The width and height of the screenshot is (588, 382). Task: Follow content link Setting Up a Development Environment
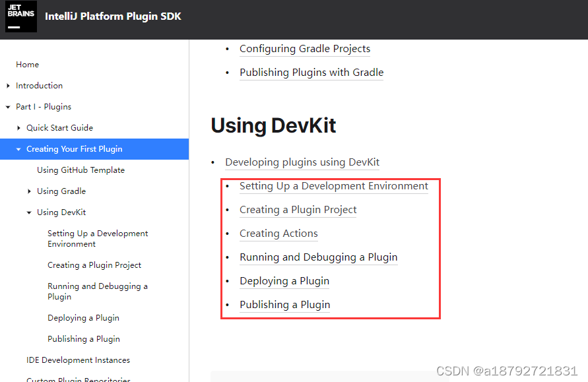click(x=334, y=186)
